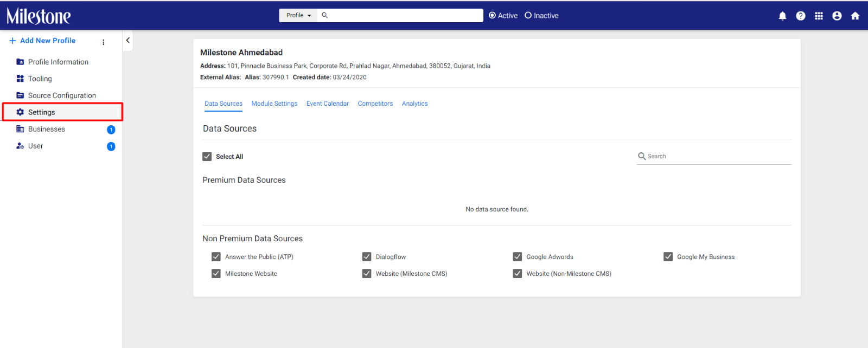Select the Active radio button
868x348 pixels.
[x=492, y=16]
